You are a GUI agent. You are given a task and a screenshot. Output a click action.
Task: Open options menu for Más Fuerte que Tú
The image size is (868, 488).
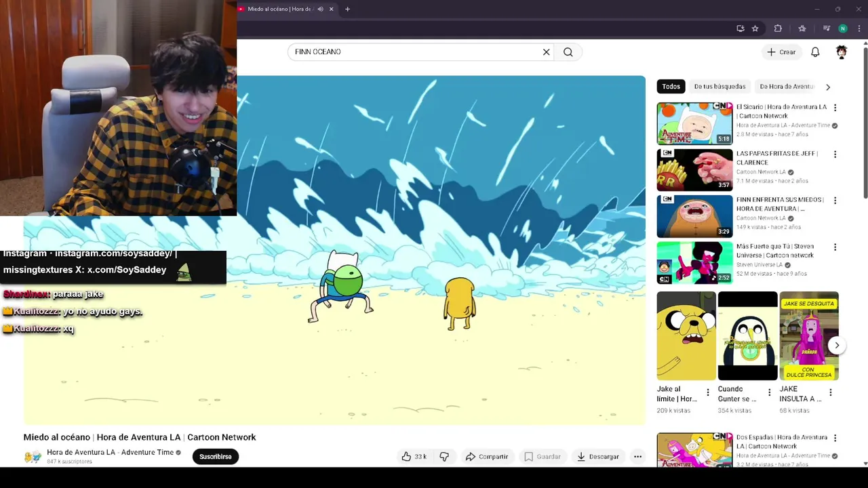coord(835,247)
